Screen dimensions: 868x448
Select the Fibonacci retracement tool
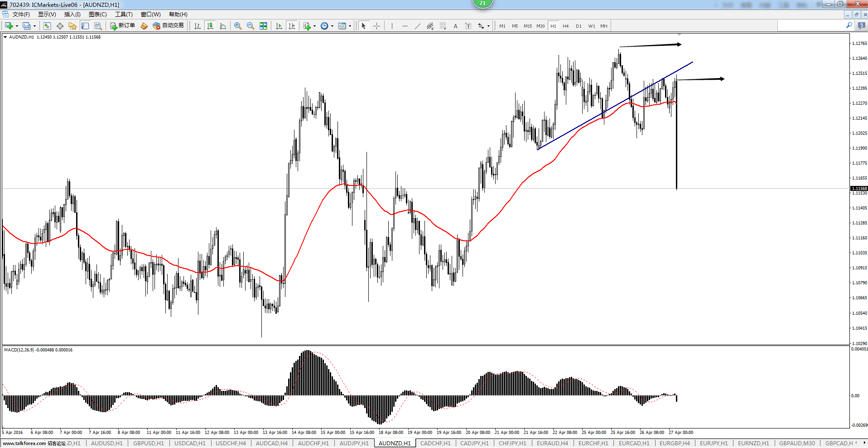coord(443,26)
